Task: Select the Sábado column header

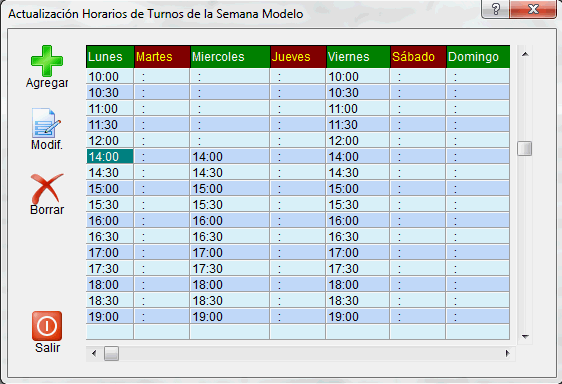Action: click(x=418, y=57)
